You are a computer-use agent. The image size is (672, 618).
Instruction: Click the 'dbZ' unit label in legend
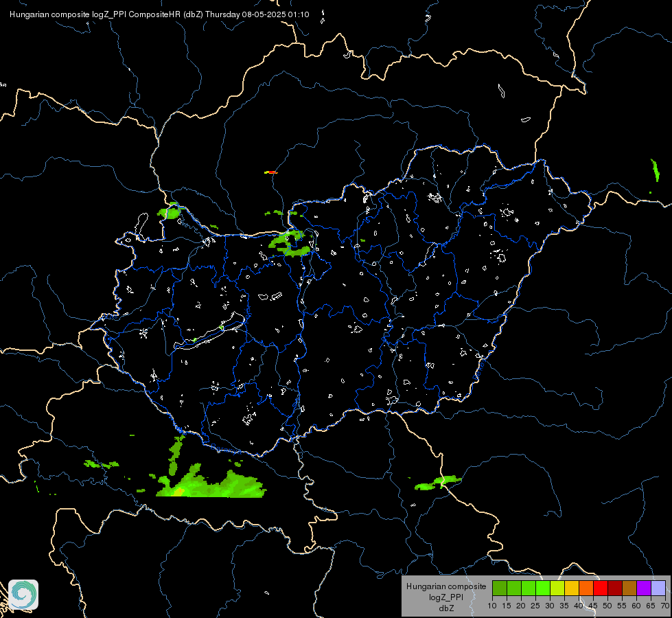[446, 608]
